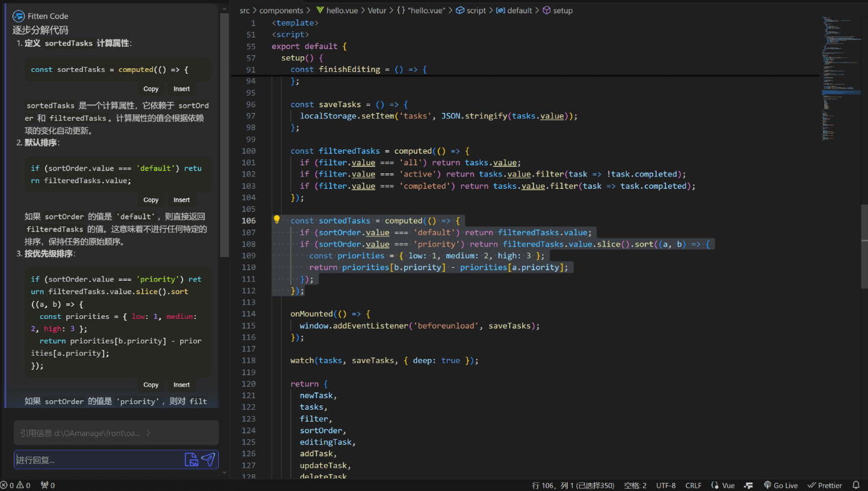868x491 pixels.
Task: Select the components breadcrumb folder
Action: click(281, 11)
